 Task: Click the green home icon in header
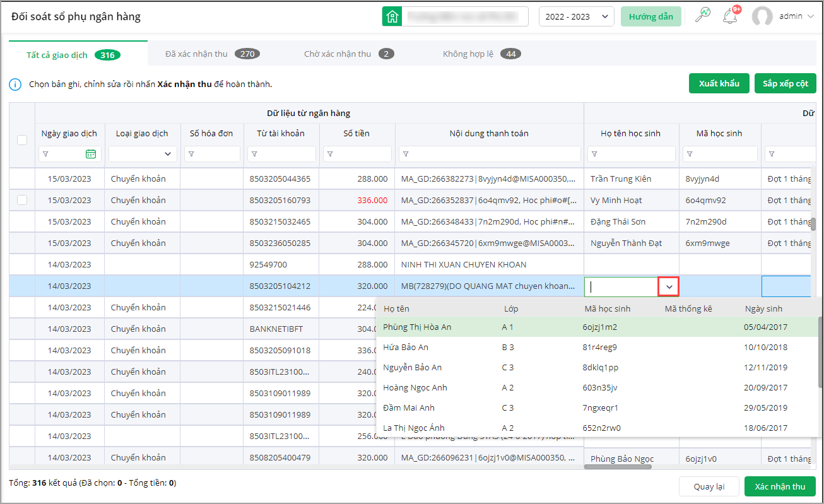(x=392, y=16)
